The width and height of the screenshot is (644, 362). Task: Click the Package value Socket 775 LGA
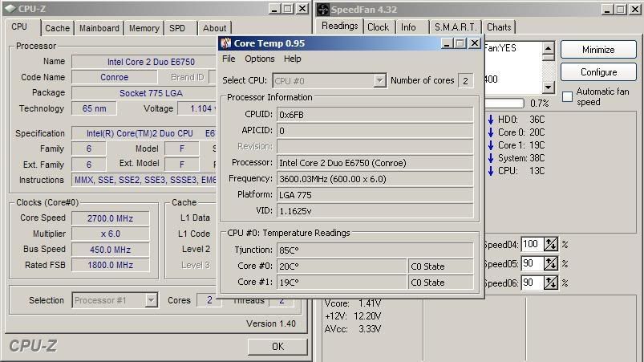coord(144,93)
